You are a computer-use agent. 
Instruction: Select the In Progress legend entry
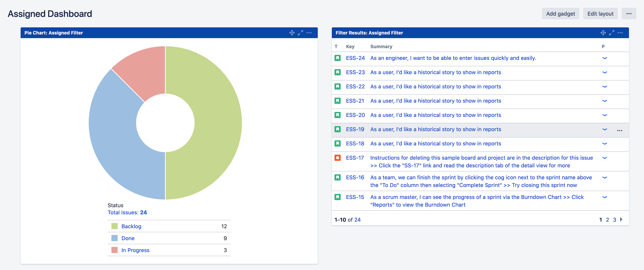[135, 250]
